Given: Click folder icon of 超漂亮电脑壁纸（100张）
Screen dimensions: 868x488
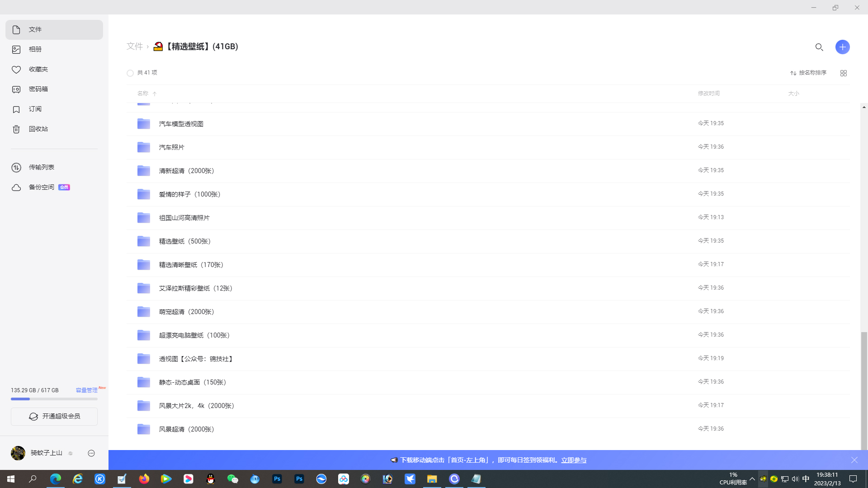Looking at the screenshot, I should (144, 335).
